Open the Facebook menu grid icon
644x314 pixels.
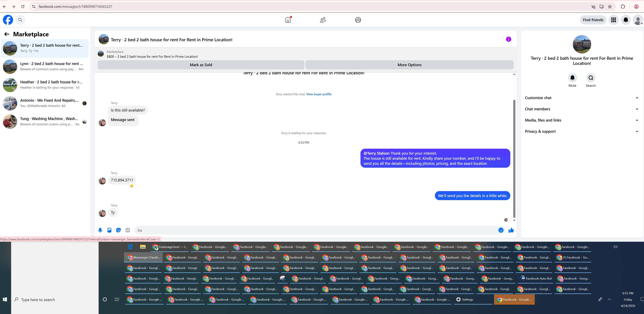tap(613, 20)
